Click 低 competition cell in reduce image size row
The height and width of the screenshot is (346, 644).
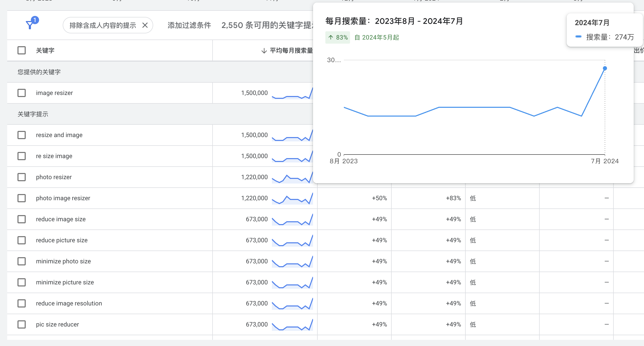click(x=473, y=219)
